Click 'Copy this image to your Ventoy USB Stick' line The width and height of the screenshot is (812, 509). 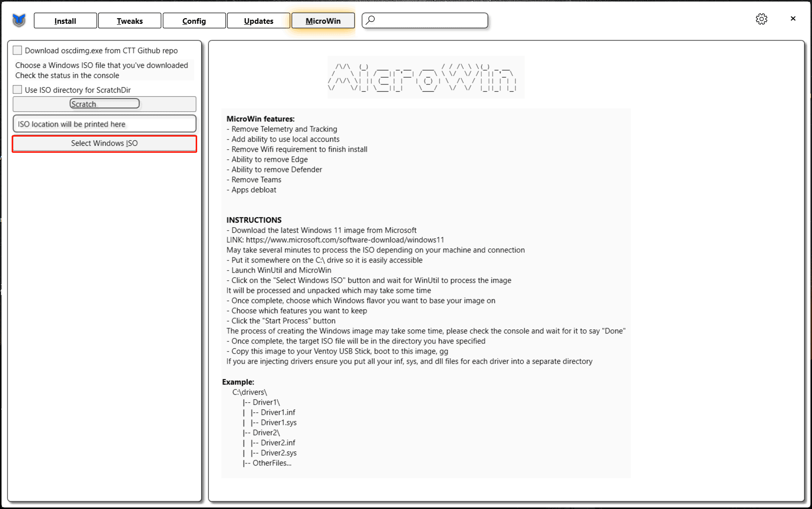click(338, 351)
